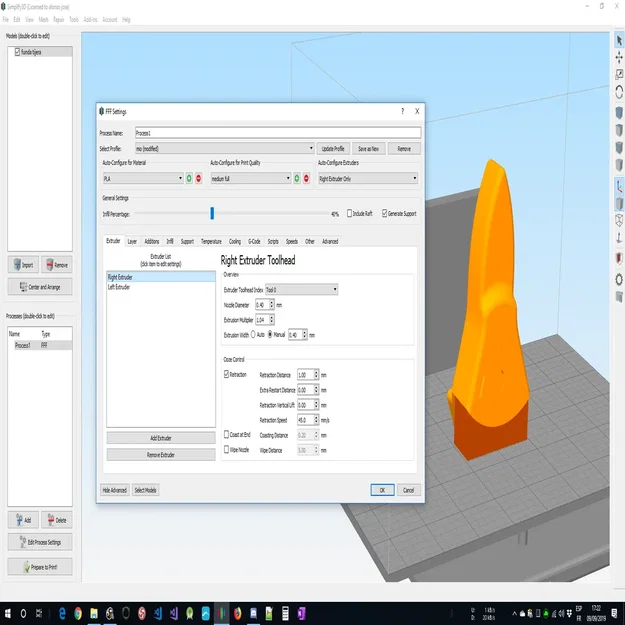Switch to the Infill tab
Screen dimensions: 625x625
click(170, 242)
